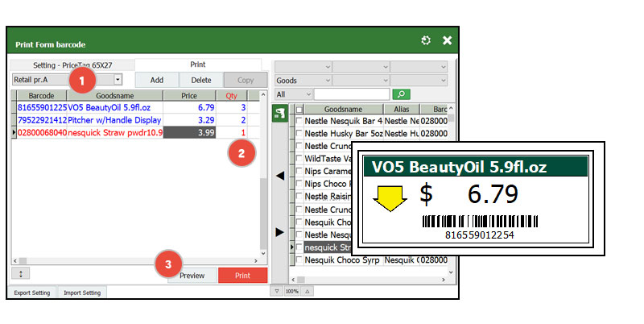
Task: Open the Export Setting tab
Action: (32, 293)
